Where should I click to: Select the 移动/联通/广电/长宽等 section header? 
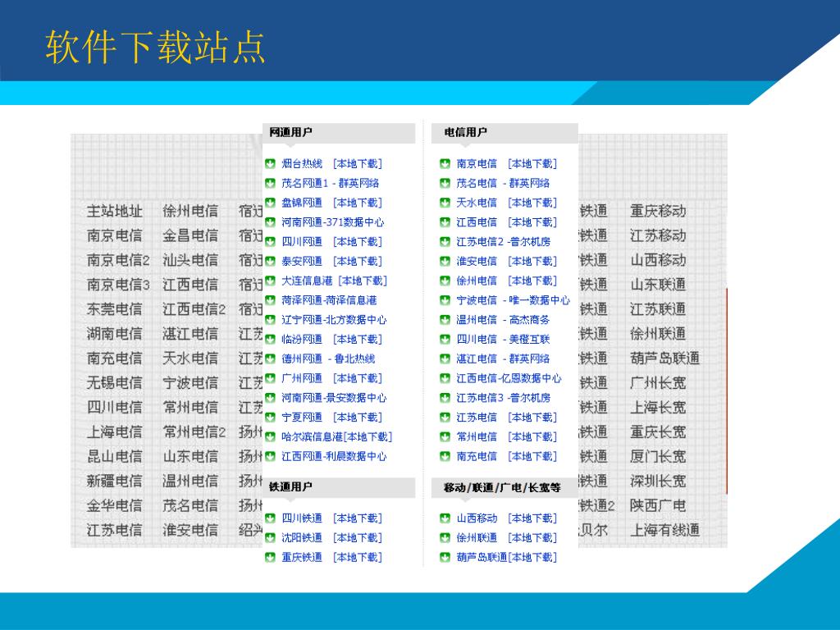504,487
